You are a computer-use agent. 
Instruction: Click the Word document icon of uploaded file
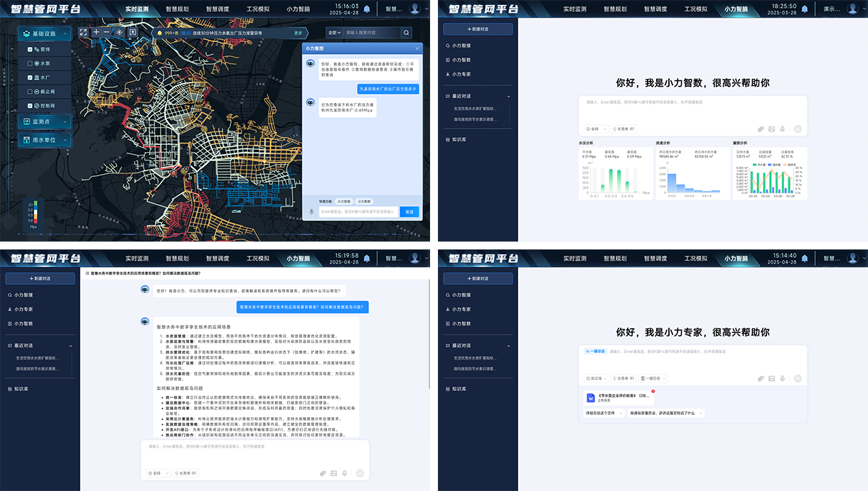point(590,398)
